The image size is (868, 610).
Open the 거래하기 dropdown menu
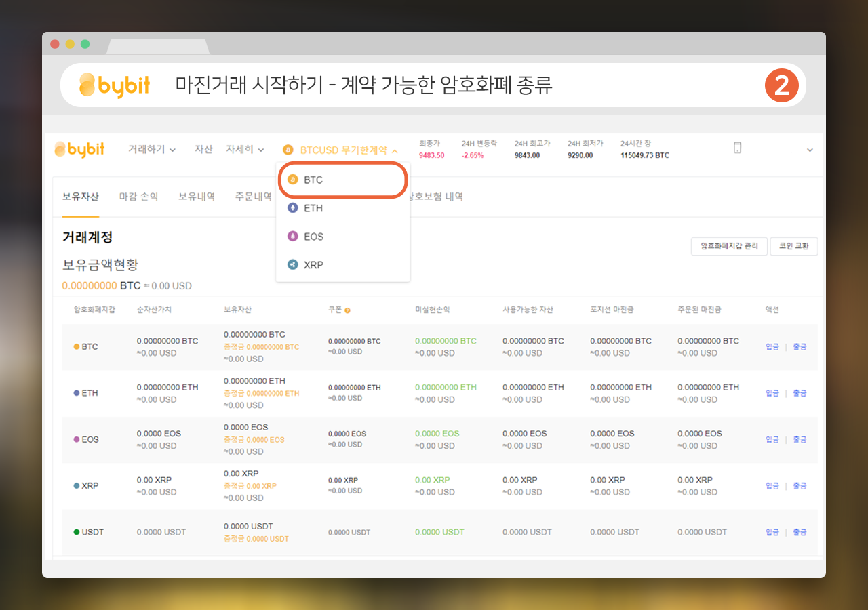[x=152, y=149]
